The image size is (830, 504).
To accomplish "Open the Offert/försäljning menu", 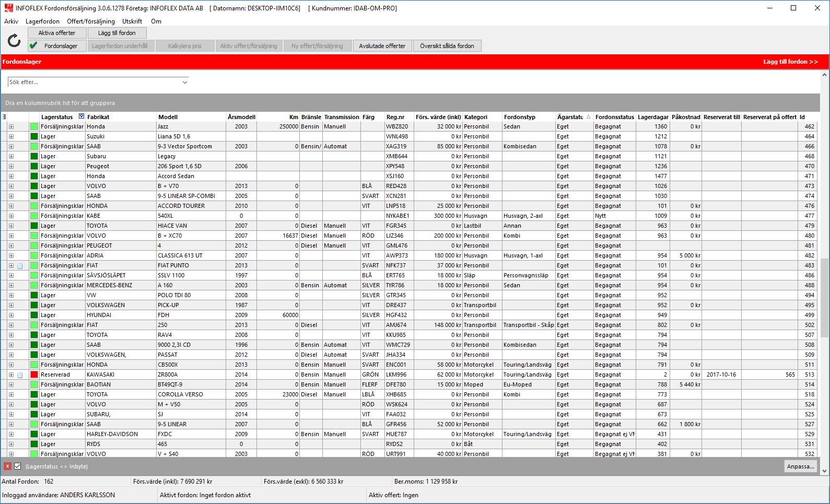I will tap(91, 21).
